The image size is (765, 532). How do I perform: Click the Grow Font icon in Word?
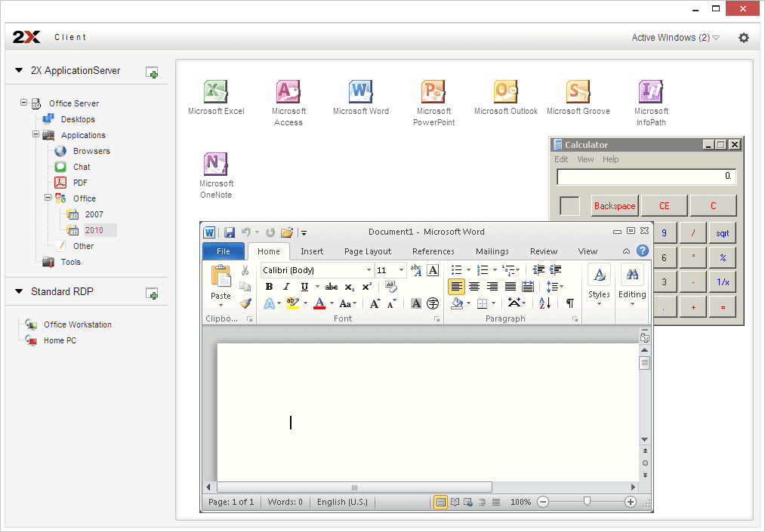pos(375,304)
